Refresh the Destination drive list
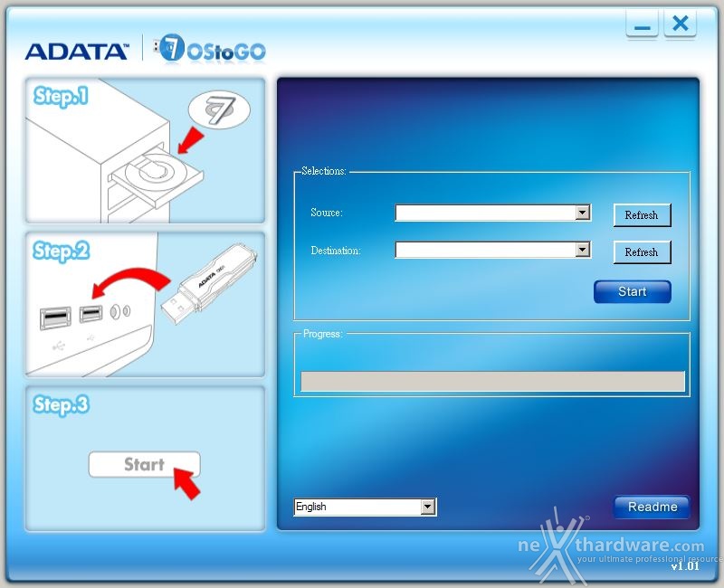 coord(642,252)
